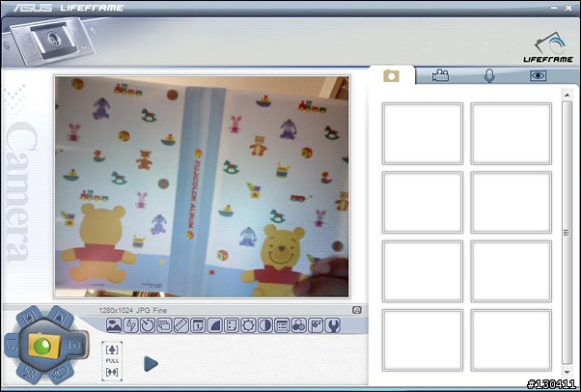The width and height of the screenshot is (581, 392).
Task: Select the top-right empty gallery slot
Action: tap(511, 133)
